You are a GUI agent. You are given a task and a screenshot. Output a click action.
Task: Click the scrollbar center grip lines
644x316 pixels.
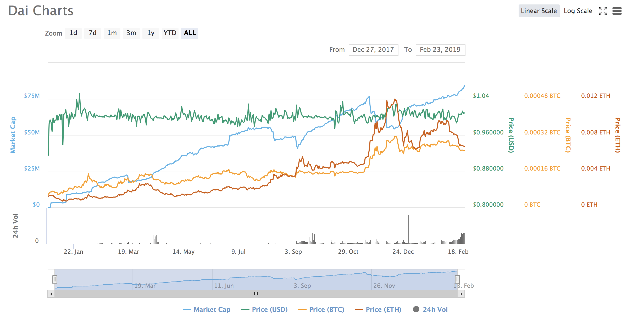coord(256,294)
